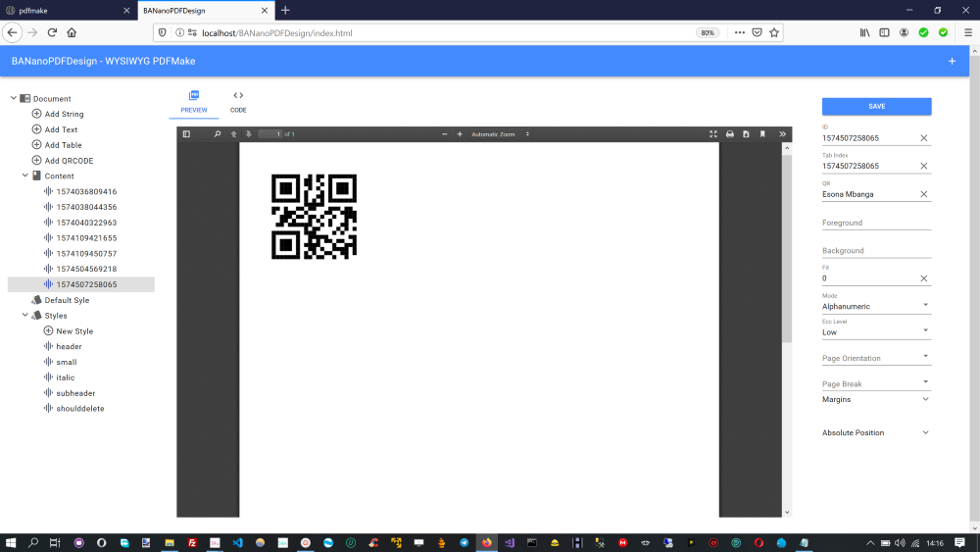Viewport: 980px width, 552px height.
Task: Zoom in the PDF preview
Action: 460,133
